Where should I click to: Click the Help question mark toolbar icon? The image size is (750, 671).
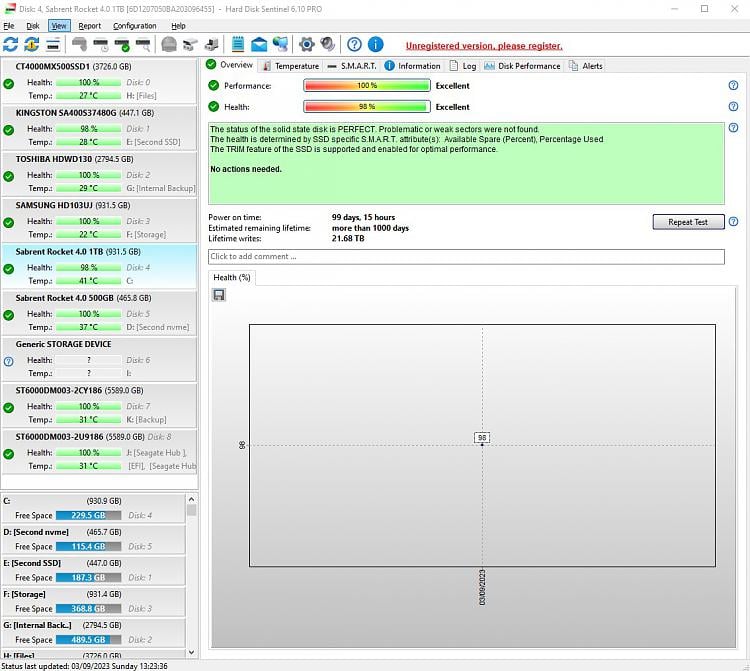point(354,44)
